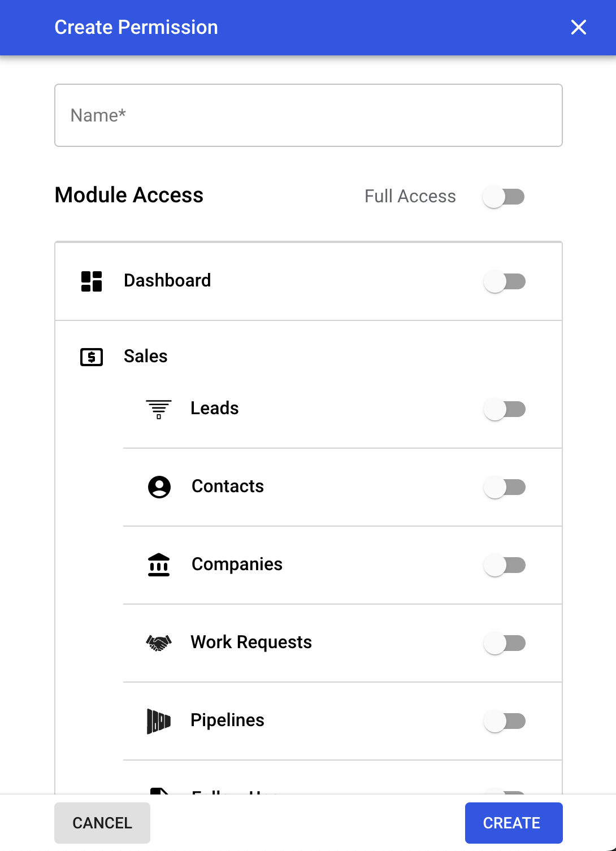Enable the Leads access switch

pos(505,409)
